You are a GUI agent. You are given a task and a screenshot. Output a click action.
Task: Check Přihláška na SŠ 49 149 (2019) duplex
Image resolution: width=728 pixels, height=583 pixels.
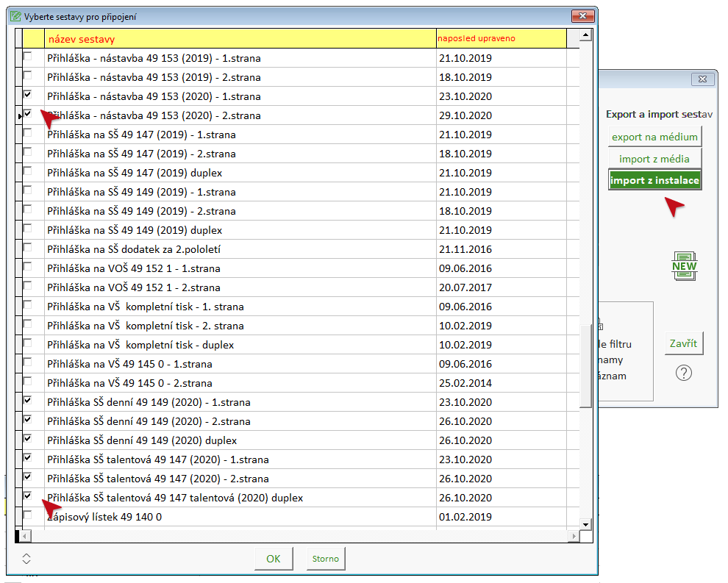pos(28,229)
